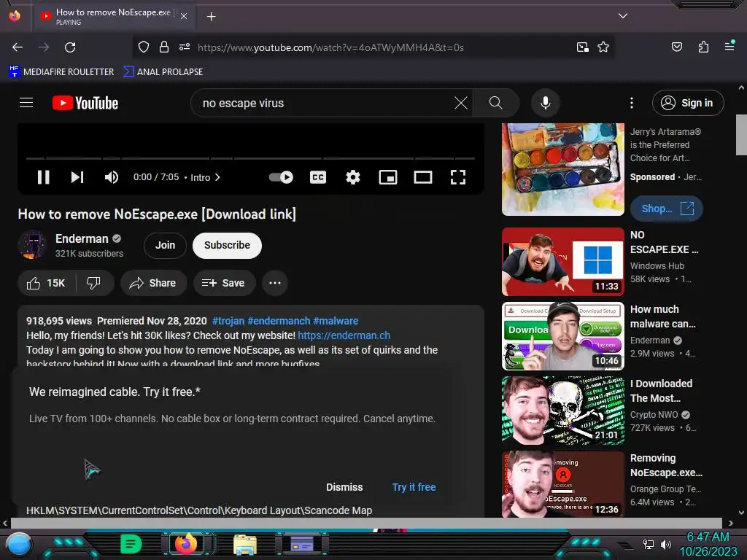Share this video
Viewport: 747px width, 560px height.
coord(153,283)
